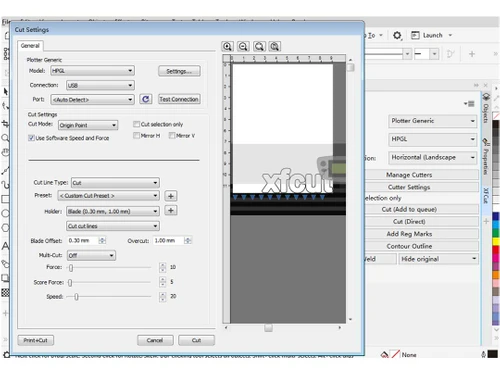500x375 pixels.
Task: Click the Settings... button
Action: [179, 71]
